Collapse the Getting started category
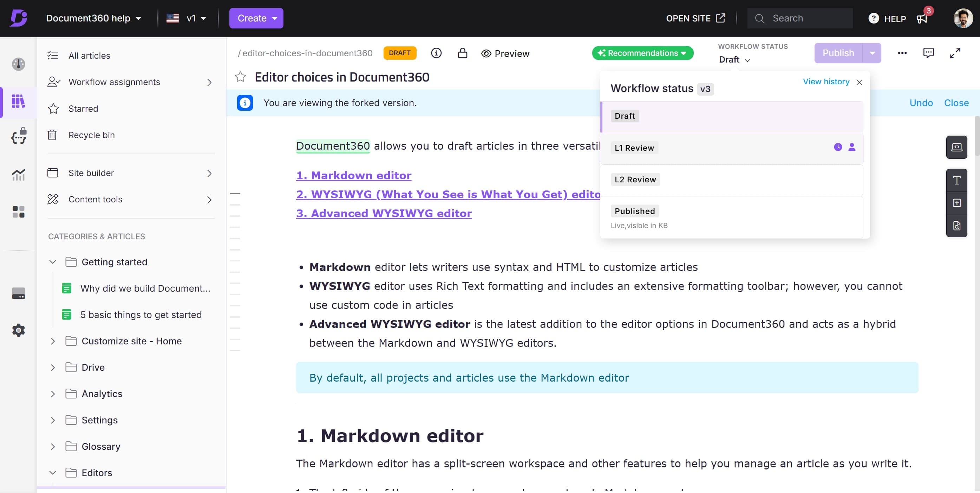 coord(53,262)
